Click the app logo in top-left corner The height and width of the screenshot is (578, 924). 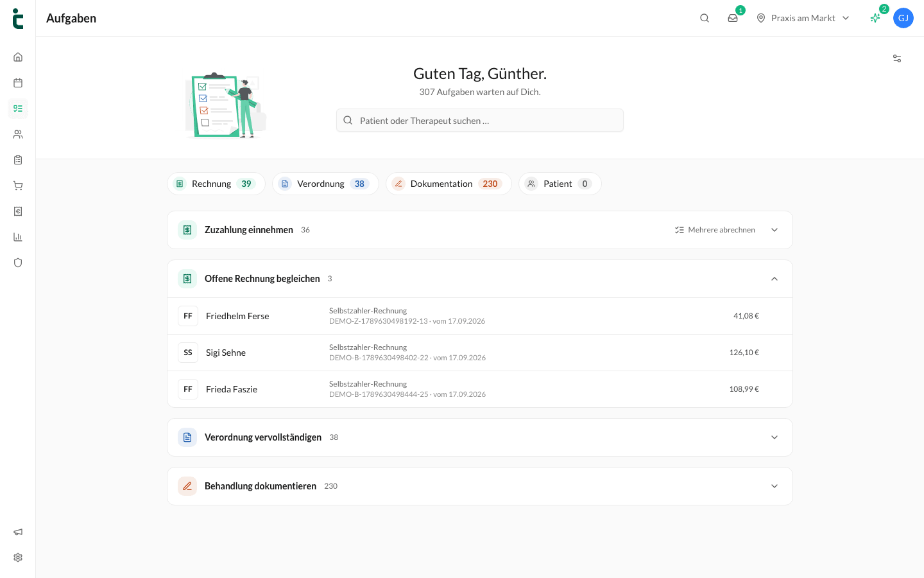(x=18, y=19)
